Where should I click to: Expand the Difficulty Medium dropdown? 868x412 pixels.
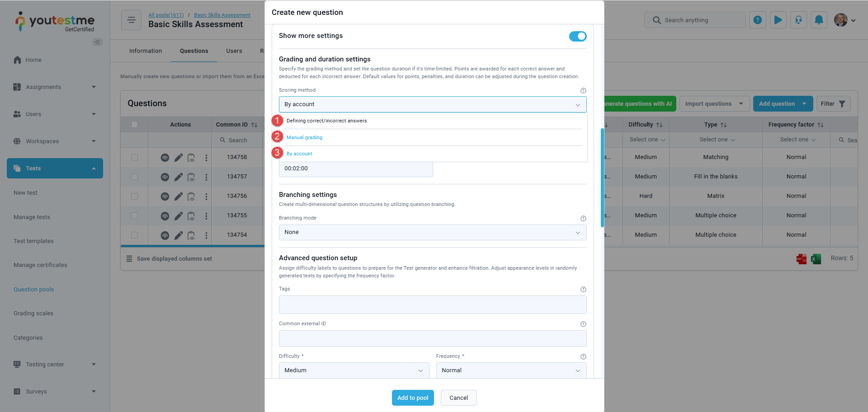(354, 370)
